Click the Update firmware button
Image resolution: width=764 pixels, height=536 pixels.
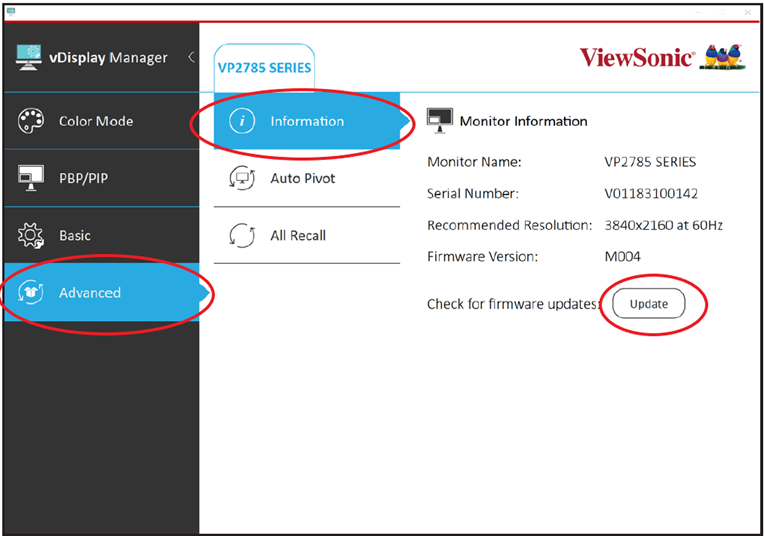649,304
